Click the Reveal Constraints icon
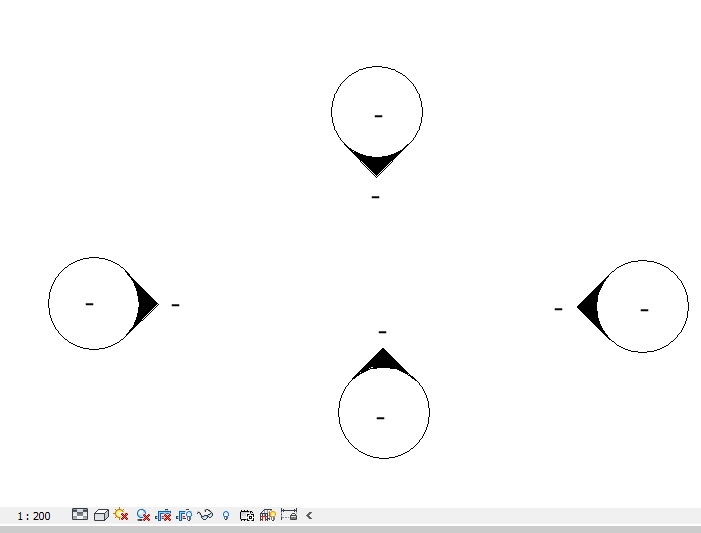Image resolution: width=701 pixels, height=533 pixels. click(290, 515)
